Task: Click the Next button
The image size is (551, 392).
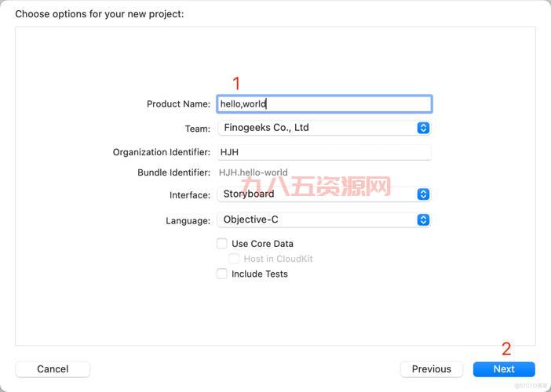Action: click(504, 369)
